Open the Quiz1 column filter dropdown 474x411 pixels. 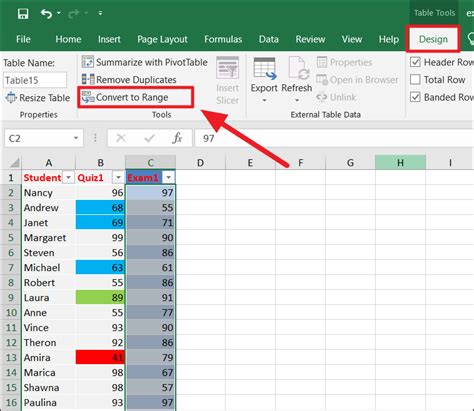coord(118,178)
